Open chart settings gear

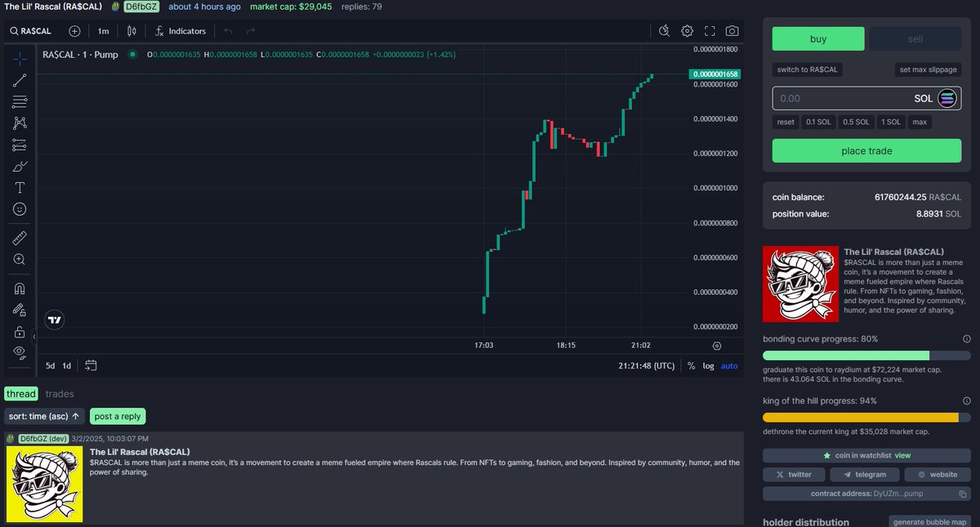point(688,31)
